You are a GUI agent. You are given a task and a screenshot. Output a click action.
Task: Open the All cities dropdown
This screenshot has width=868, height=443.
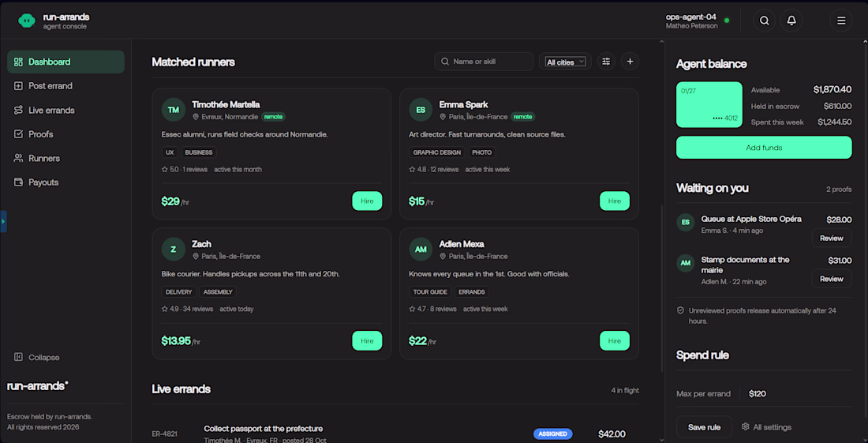(566, 62)
